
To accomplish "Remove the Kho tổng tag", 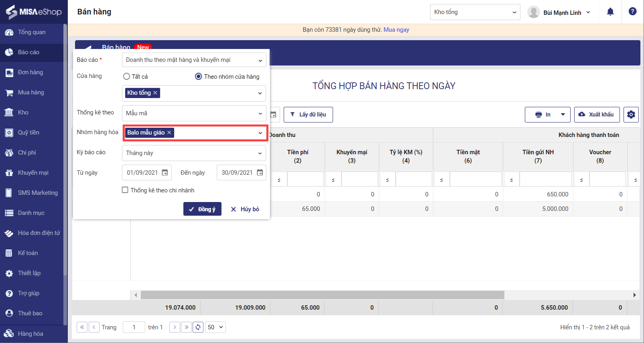I will pyautogui.click(x=155, y=93).
